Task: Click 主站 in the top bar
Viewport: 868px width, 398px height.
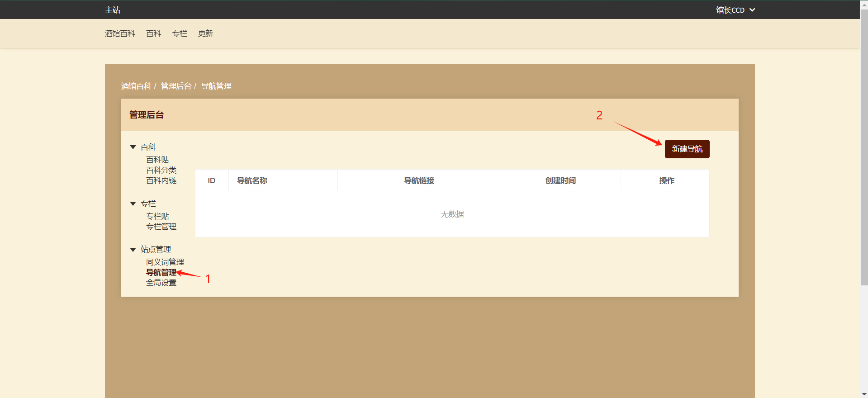Action: [x=113, y=10]
